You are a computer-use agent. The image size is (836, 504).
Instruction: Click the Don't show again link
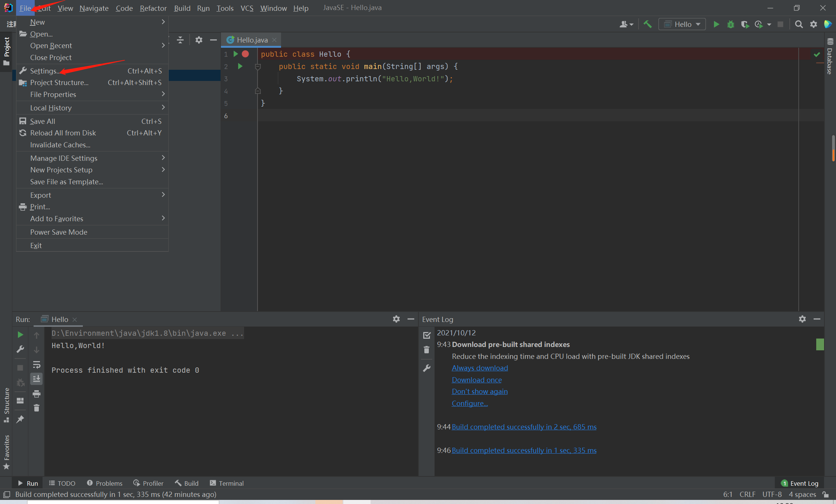(x=480, y=391)
